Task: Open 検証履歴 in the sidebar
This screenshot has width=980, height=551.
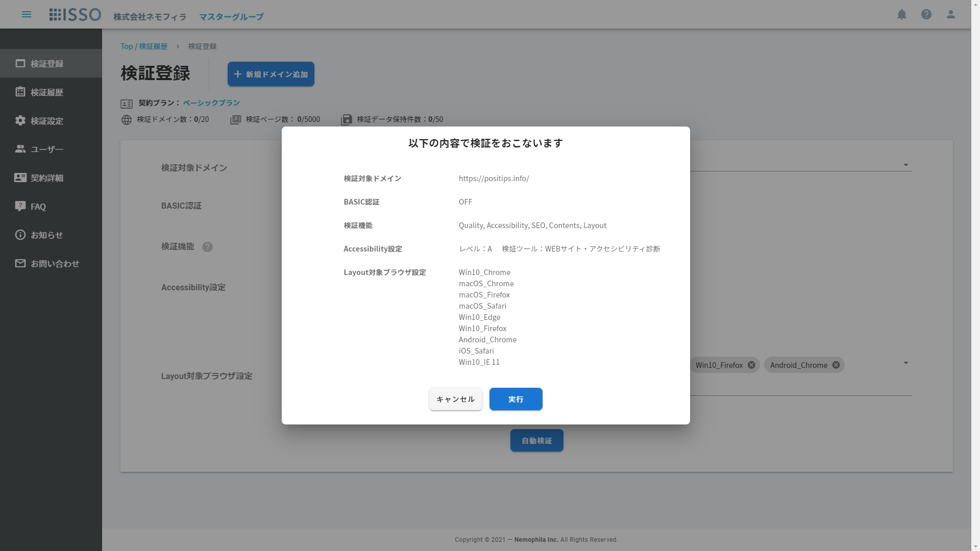Action: [51, 92]
